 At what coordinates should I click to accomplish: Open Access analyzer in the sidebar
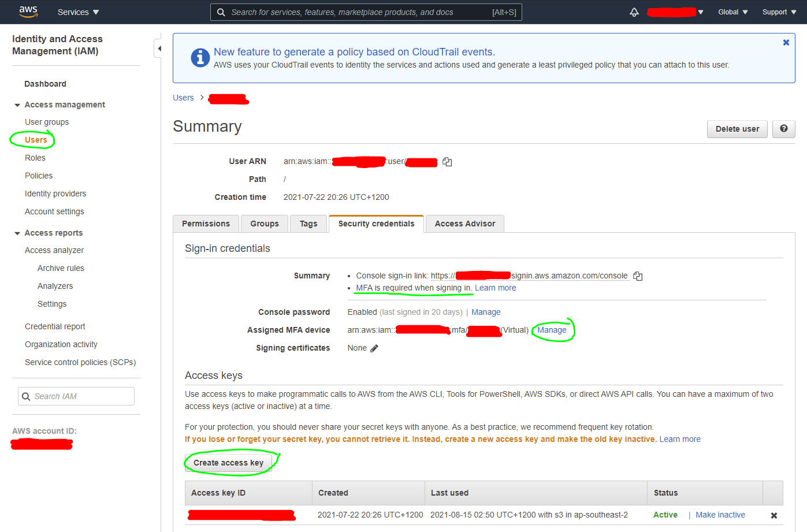54,250
